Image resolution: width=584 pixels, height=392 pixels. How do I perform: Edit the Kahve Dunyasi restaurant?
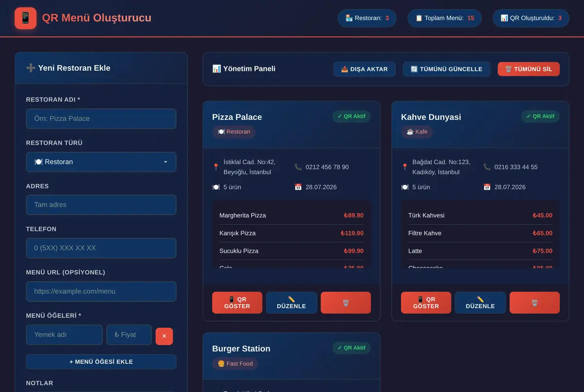tap(480, 303)
